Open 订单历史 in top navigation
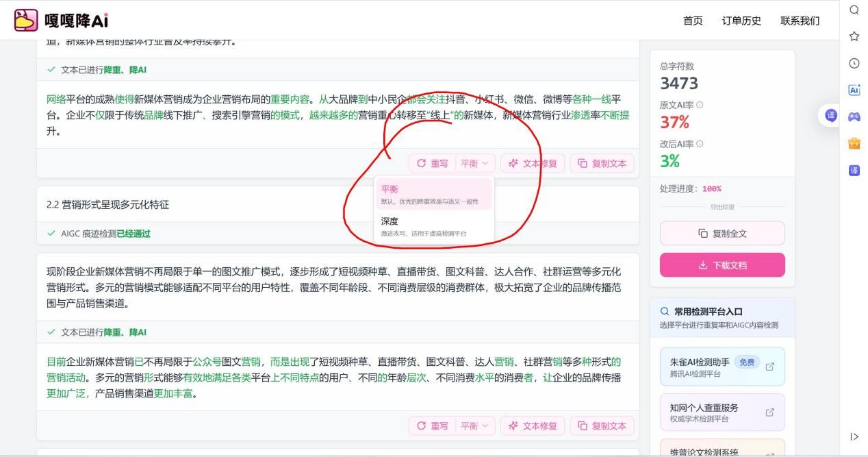This screenshot has width=868, height=457. [x=741, y=21]
